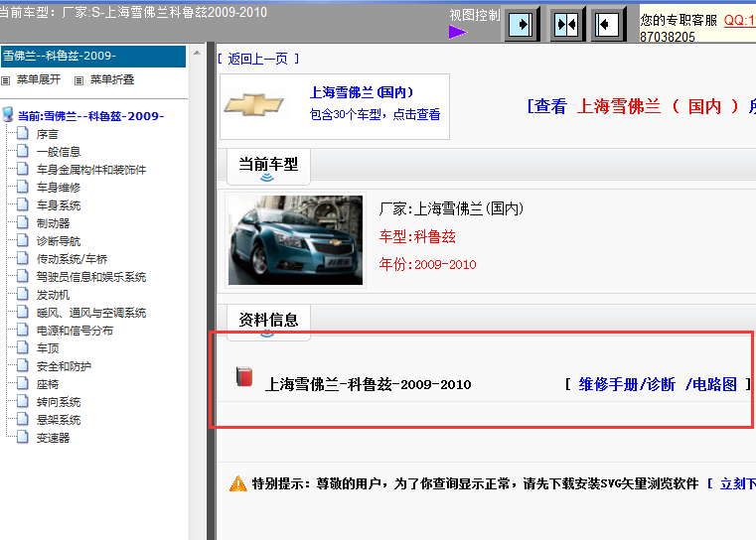This screenshot has width=756, height=540.
Task: Click the page icon next to 驾驶员信息和娱乐系统
Action: pos(23,276)
